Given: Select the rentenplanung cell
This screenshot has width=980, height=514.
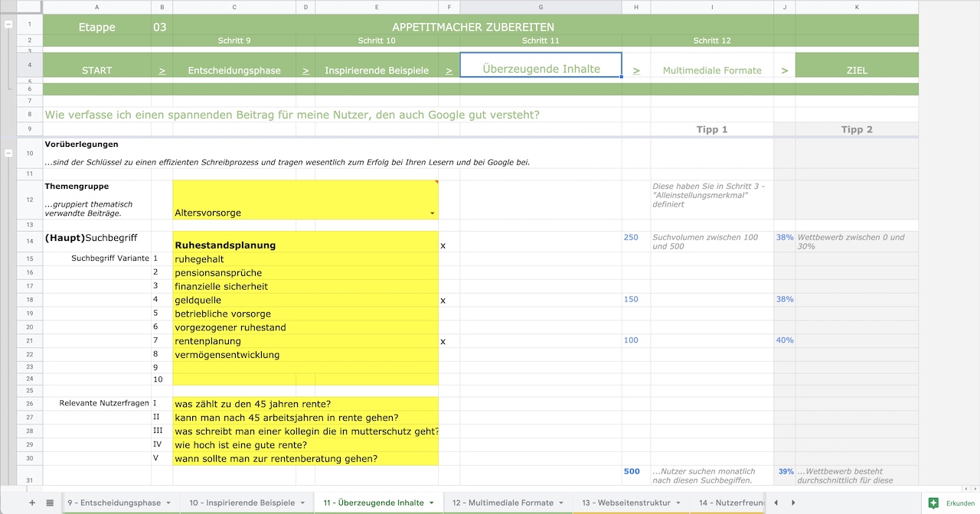Looking at the screenshot, I should [x=305, y=341].
